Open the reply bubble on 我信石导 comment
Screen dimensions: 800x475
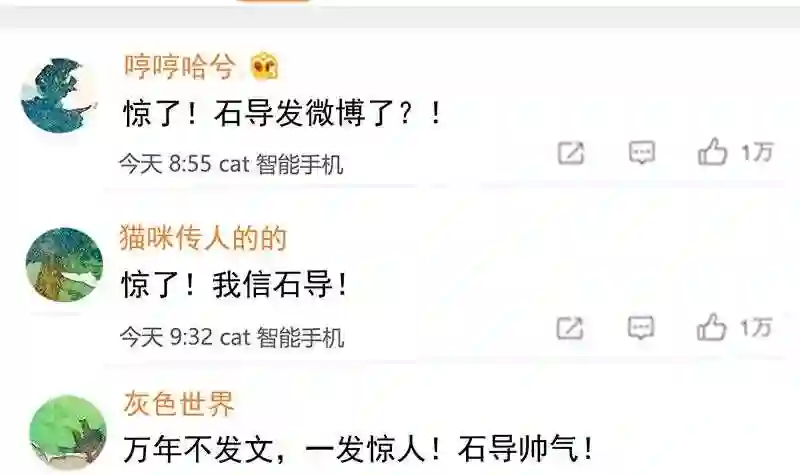(641, 328)
